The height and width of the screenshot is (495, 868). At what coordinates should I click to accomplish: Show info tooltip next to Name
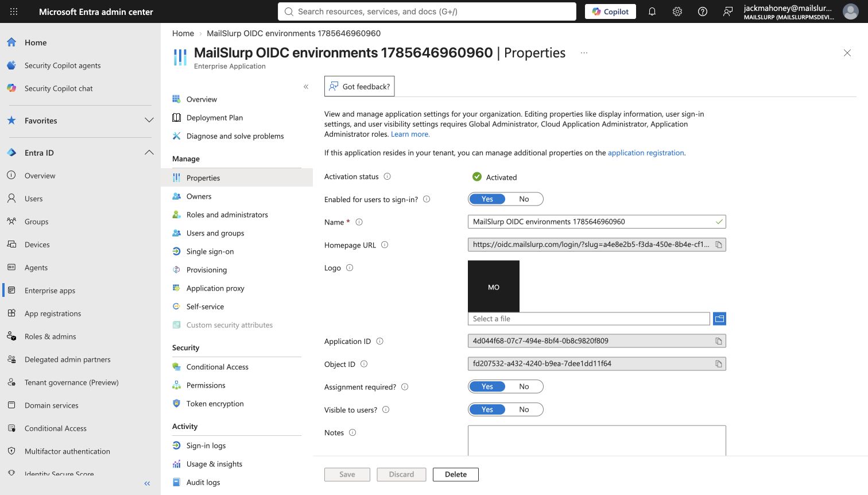[x=359, y=222]
